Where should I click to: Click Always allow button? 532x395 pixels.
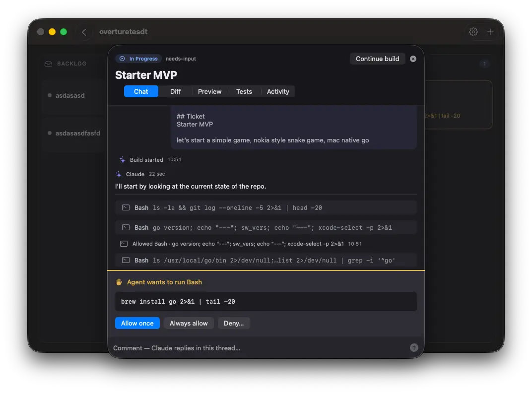click(x=189, y=323)
